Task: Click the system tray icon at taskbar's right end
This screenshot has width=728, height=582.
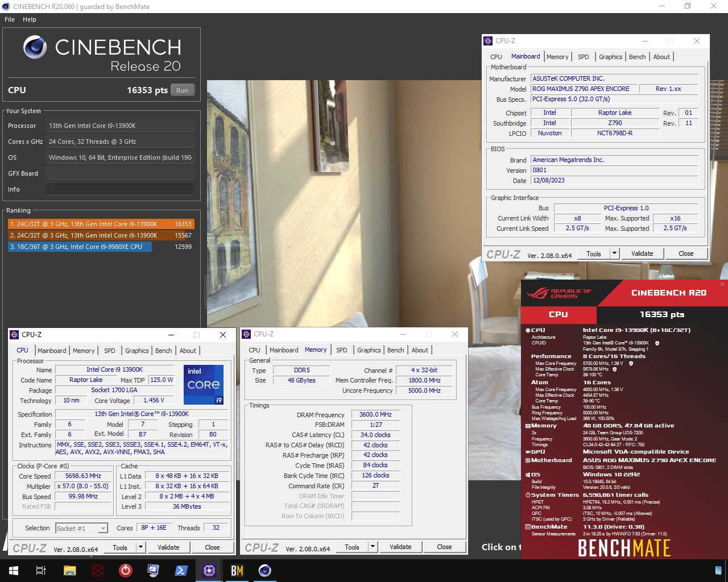Action: pyautogui.click(x=718, y=570)
